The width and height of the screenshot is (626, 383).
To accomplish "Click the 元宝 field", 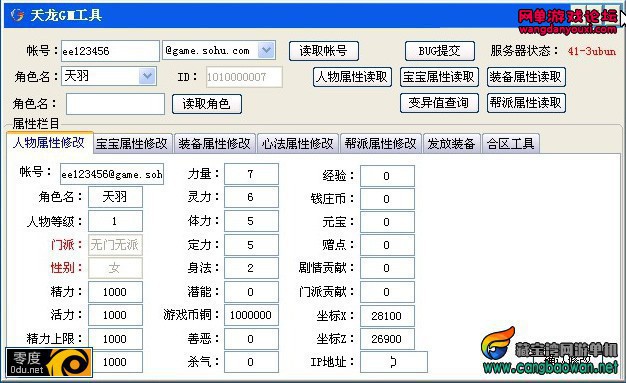I will point(387,222).
